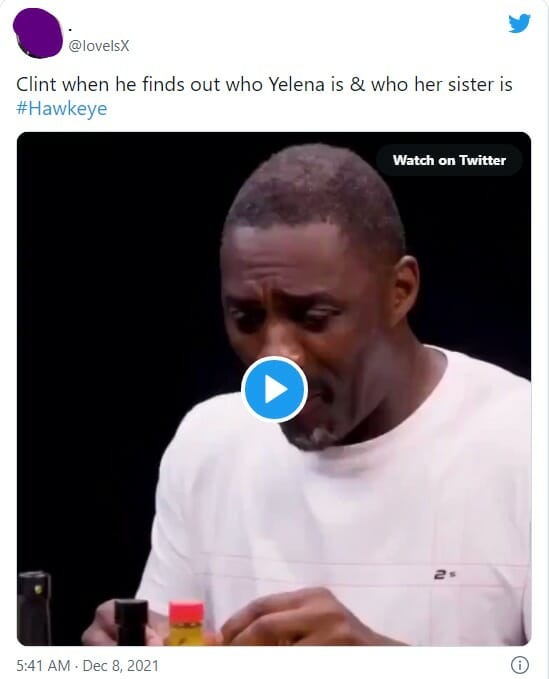
Task: Click the blue Twitter bird logo
Action: [x=519, y=23]
